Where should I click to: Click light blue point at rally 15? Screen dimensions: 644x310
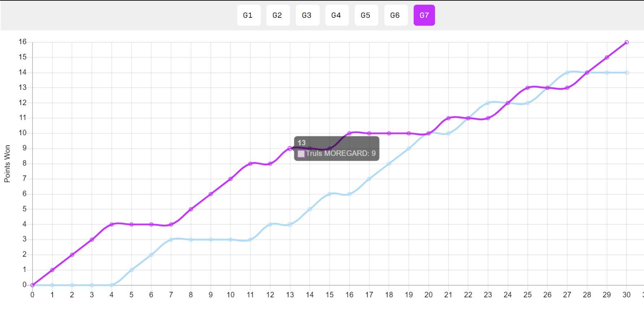point(329,194)
